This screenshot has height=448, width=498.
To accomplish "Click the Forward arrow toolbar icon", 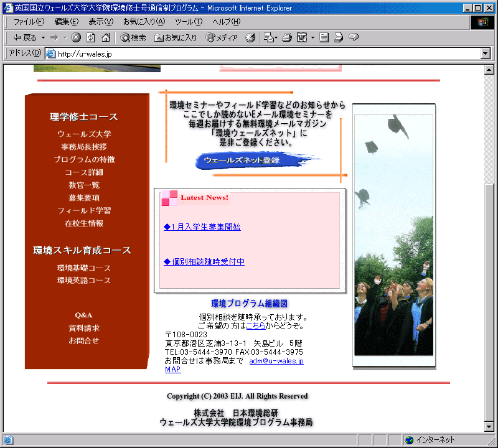I will tap(55, 38).
